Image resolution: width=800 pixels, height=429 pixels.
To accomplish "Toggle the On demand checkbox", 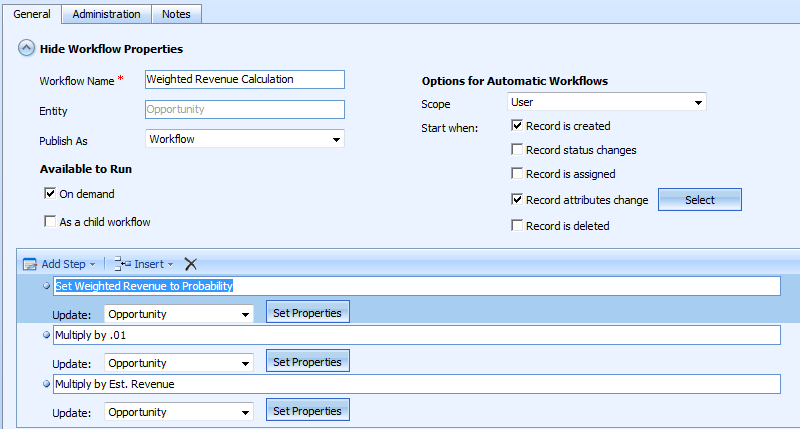I will pyautogui.click(x=50, y=194).
